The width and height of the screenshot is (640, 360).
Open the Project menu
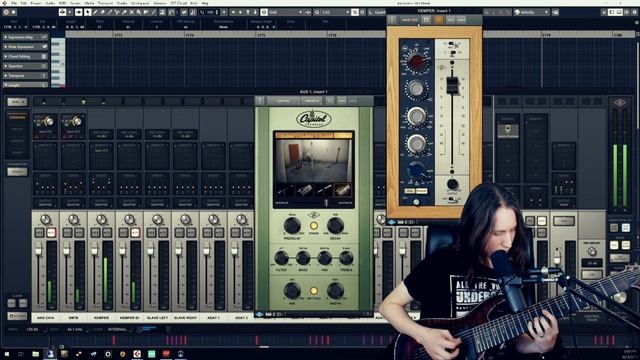click(36, 3)
